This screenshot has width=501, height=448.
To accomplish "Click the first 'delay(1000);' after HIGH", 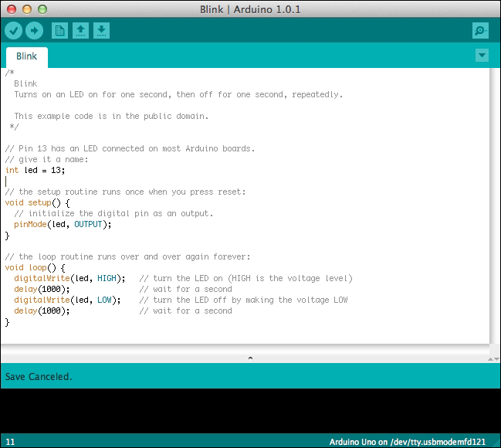I will (42, 290).
